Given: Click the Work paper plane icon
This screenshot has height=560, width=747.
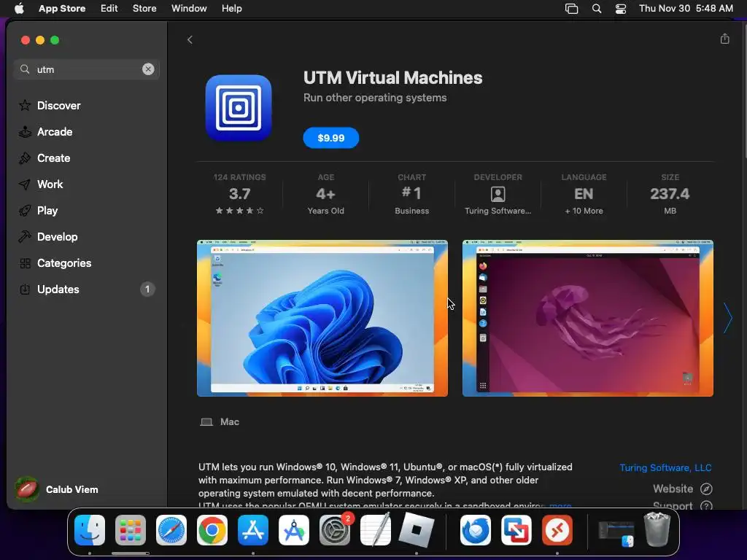Looking at the screenshot, I should pos(25,184).
